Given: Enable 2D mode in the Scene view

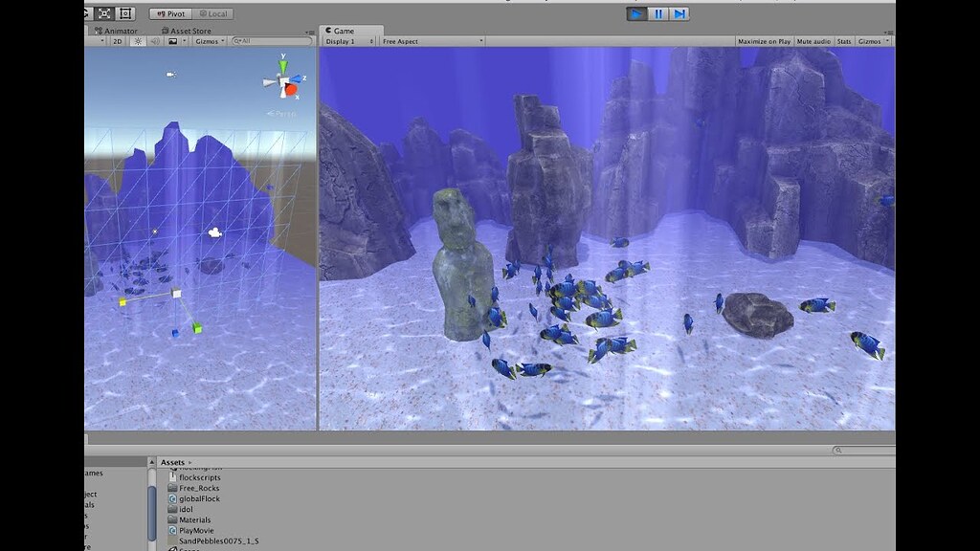Looking at the screenshot, I should 119,41.
